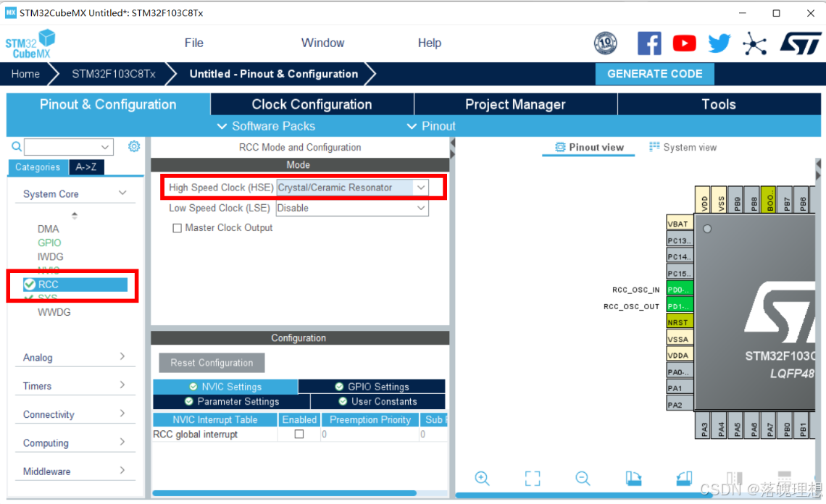Screen dimensions: 826x504
Task: Zoom in on the pinout view
Action: pyautogui.click(x=482, y=478)
